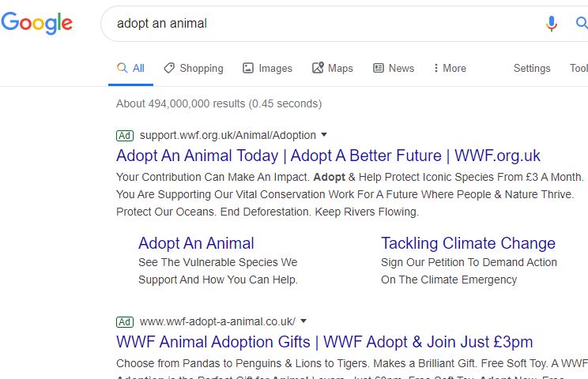Click the Maps pin icon
This screenshot has height=379, width=588.
(318, 68)
